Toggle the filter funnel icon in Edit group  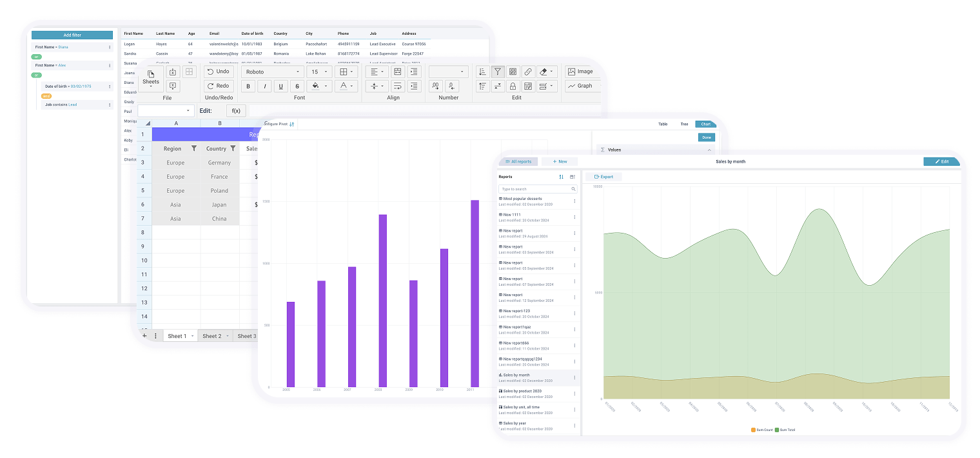(x=497, y=72)
